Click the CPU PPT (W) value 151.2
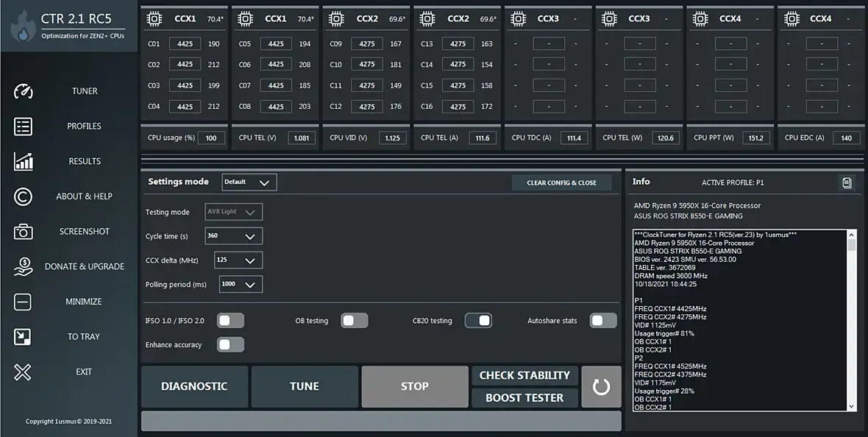 755,138
